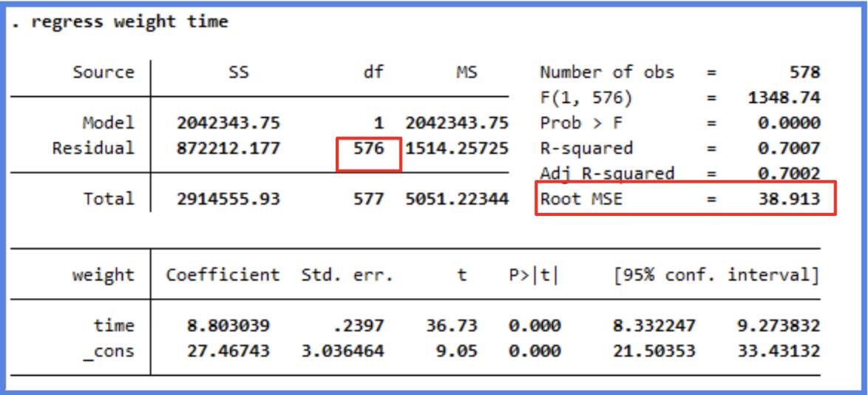Select the F statistic value 1348.74
Image resolution: width=868 pixels, height=395 pixels.
click(x=784, y=98)
